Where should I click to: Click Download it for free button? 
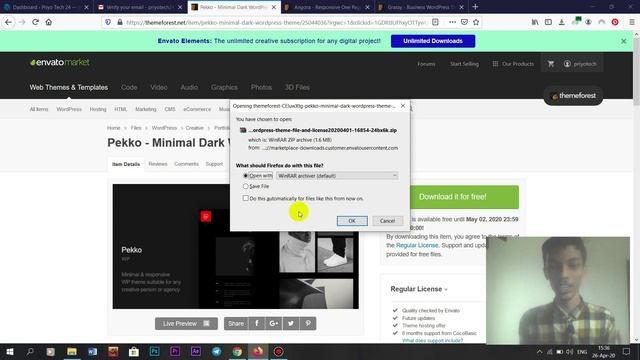(463, 197)
